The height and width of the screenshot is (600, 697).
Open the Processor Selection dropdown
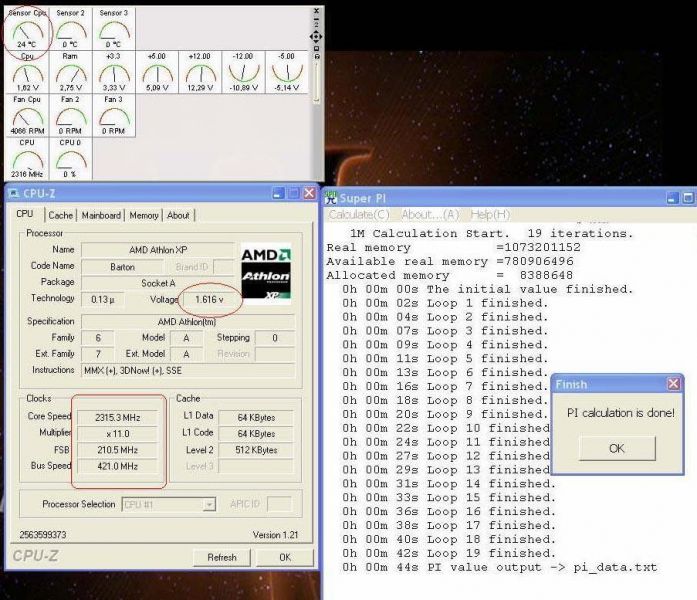pyautogui.click(x=209, y=504)
